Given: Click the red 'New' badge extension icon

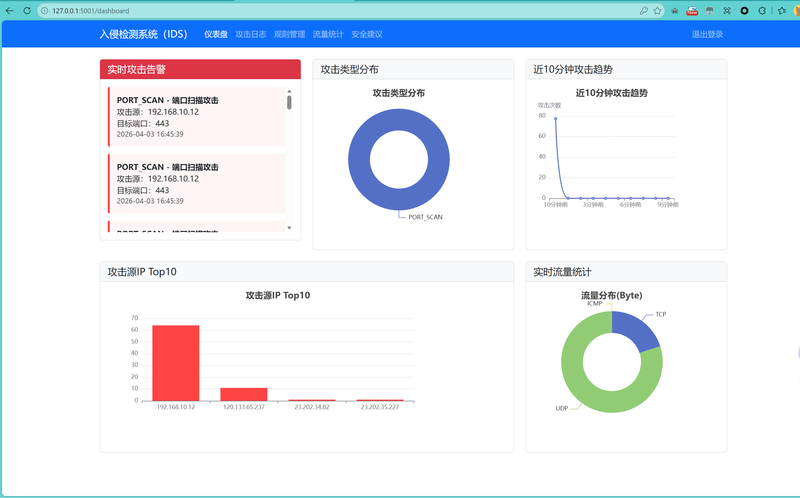Looking at the screenshot, I should pyautogui.click(x=692, y=11).
